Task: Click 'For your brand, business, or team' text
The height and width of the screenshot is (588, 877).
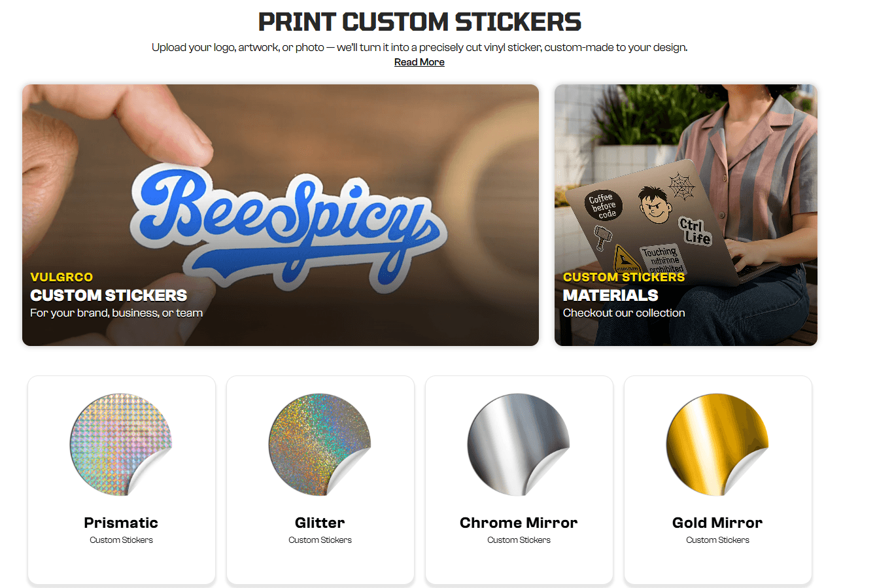Action: (x=116, y=313)
